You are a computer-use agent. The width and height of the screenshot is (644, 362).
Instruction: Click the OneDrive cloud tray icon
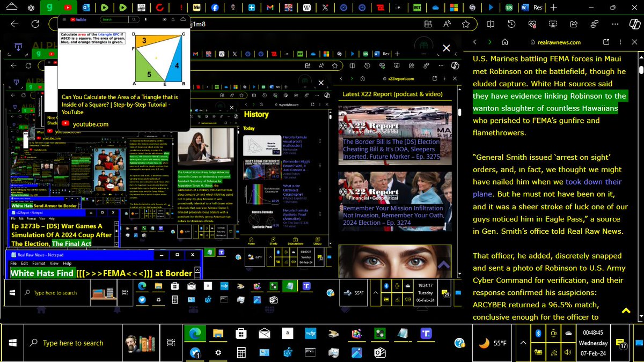pyautogui.click(x=568, y=334)
